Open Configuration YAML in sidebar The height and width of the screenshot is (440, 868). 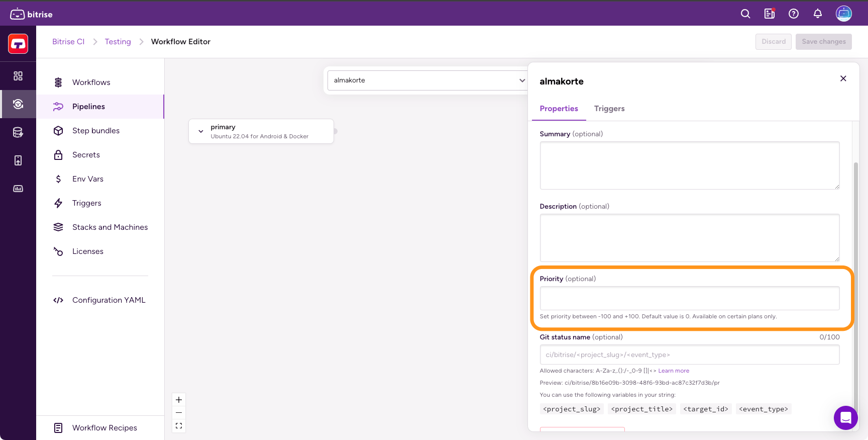click(x=108, y=300)
